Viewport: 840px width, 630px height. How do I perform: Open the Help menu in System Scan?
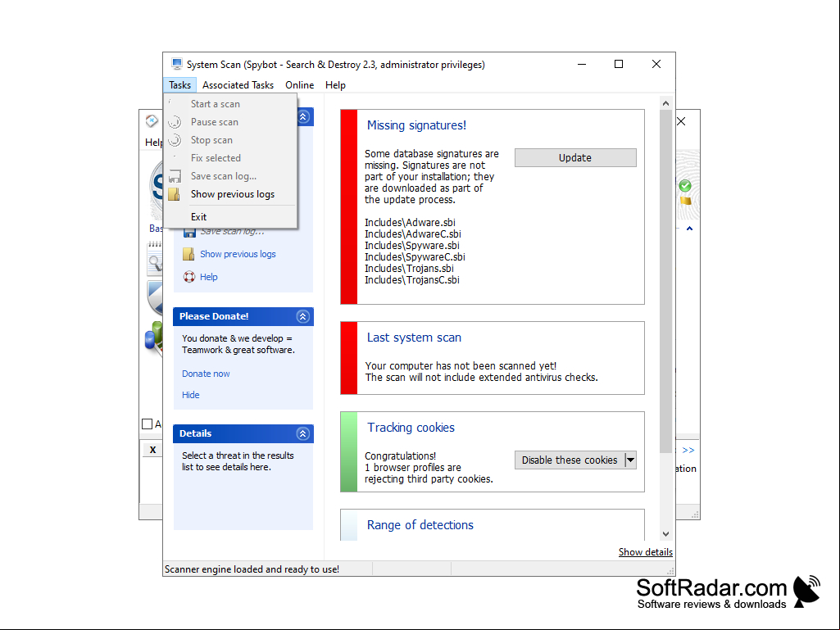[x=335, y=84]
